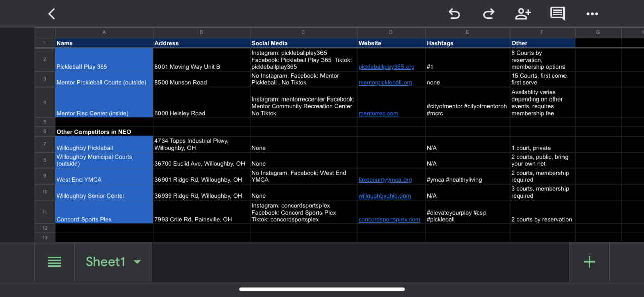Select '1 court, private' cell
This screenshot has height=297, width=644.
[542, 144]
